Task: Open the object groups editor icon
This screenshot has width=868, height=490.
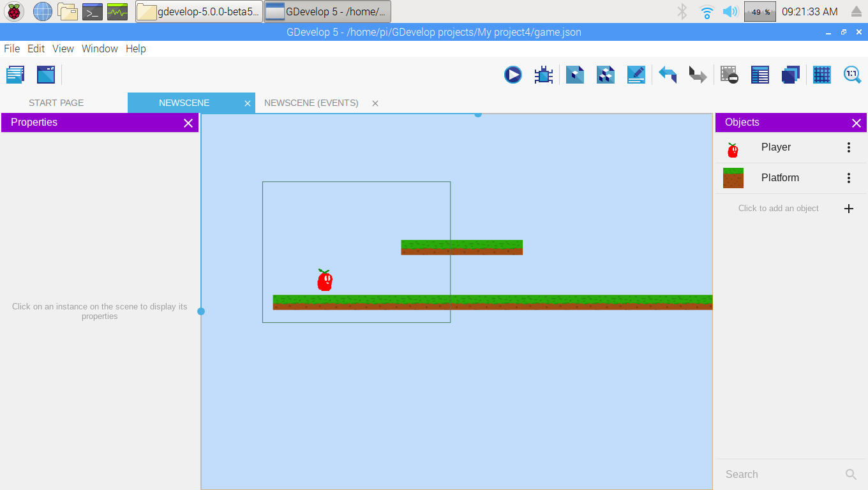Action: [606, 75]
